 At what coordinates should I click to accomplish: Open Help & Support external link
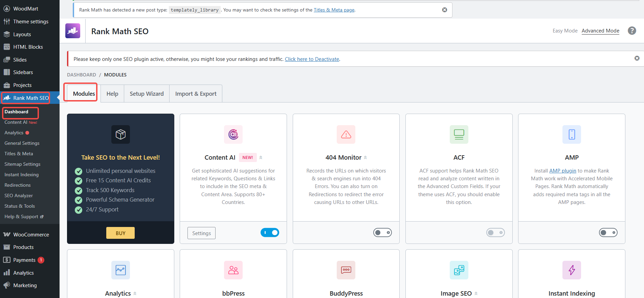24,216
